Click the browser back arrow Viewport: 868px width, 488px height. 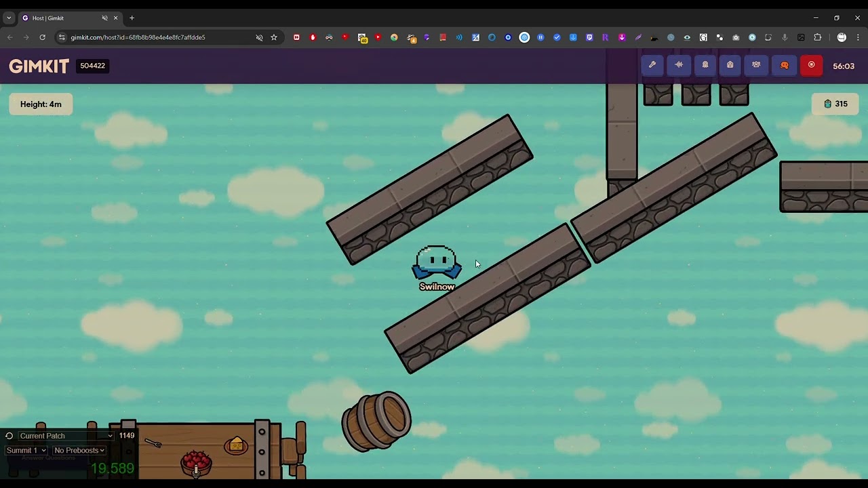click(x=9, y=37)
